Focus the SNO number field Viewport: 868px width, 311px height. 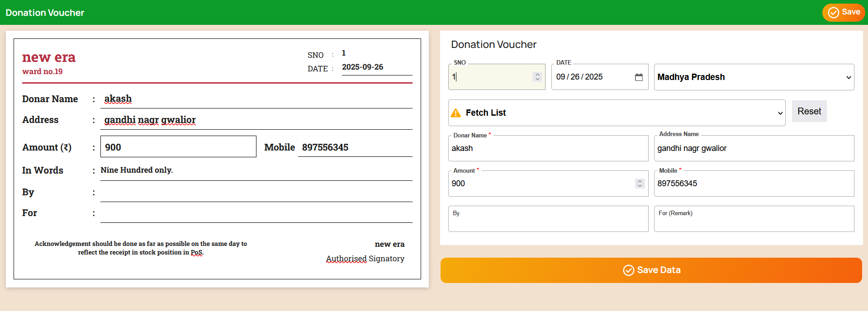(x=490, y=77)
